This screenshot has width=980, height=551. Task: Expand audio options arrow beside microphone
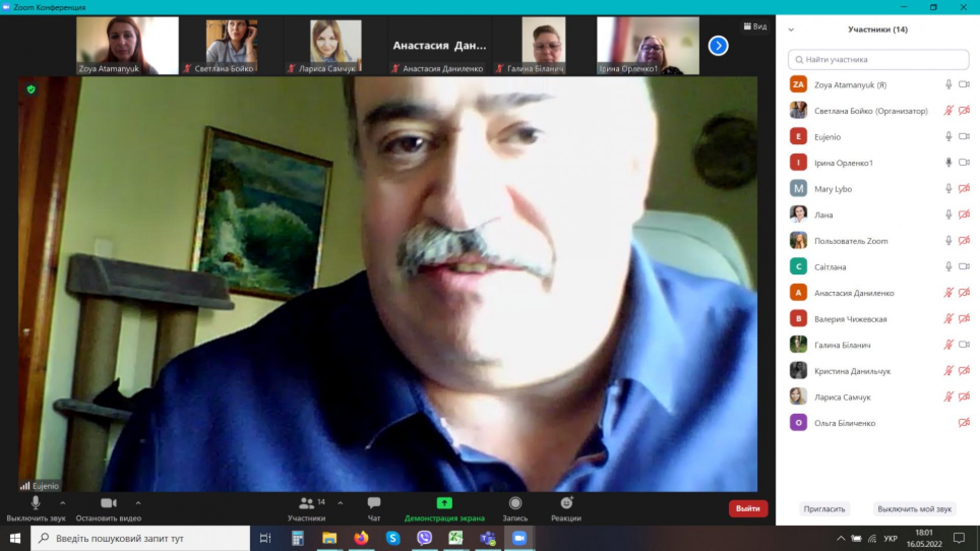pos(63,503)
